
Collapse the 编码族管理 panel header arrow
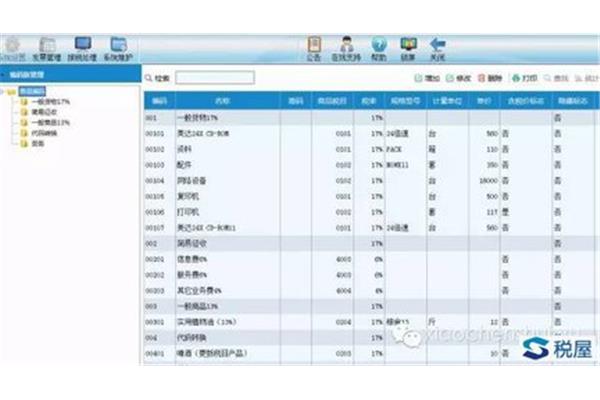coord(3,75)
